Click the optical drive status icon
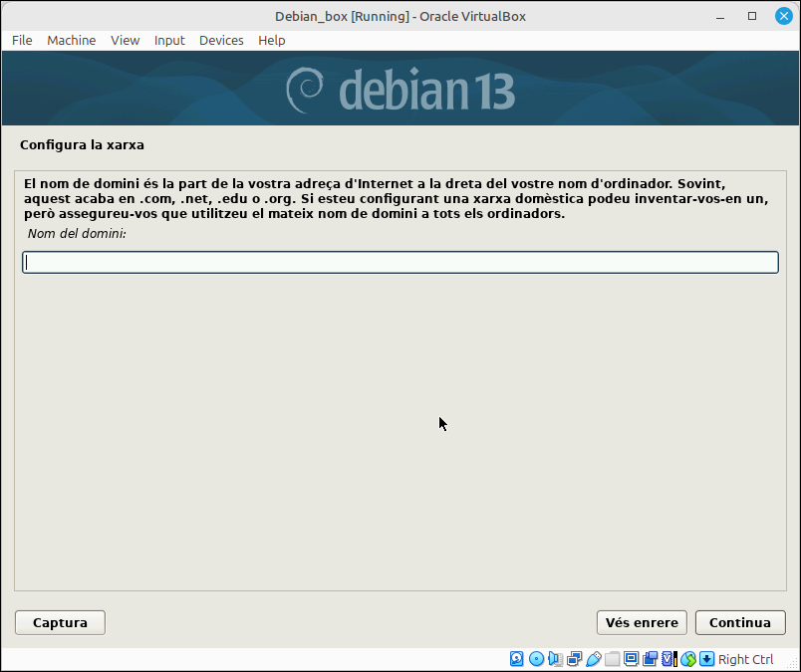The height and width of the screenshot is (672, 801). 536,659
